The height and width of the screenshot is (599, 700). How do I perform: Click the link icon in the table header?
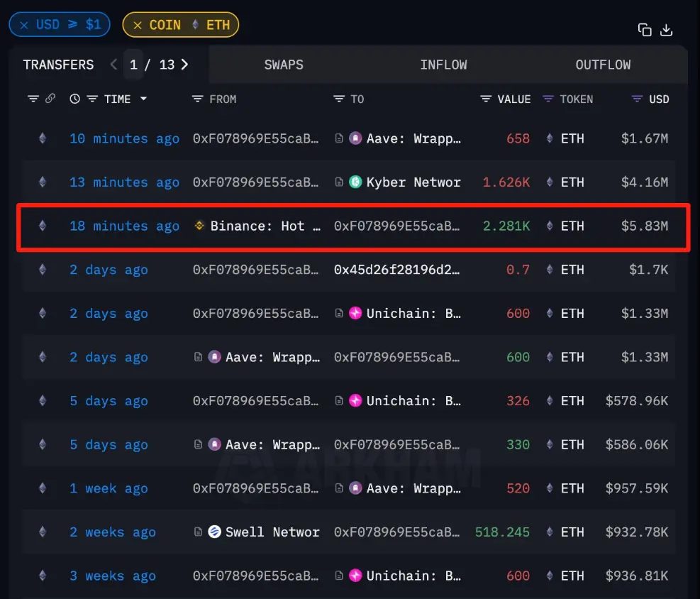50,98
